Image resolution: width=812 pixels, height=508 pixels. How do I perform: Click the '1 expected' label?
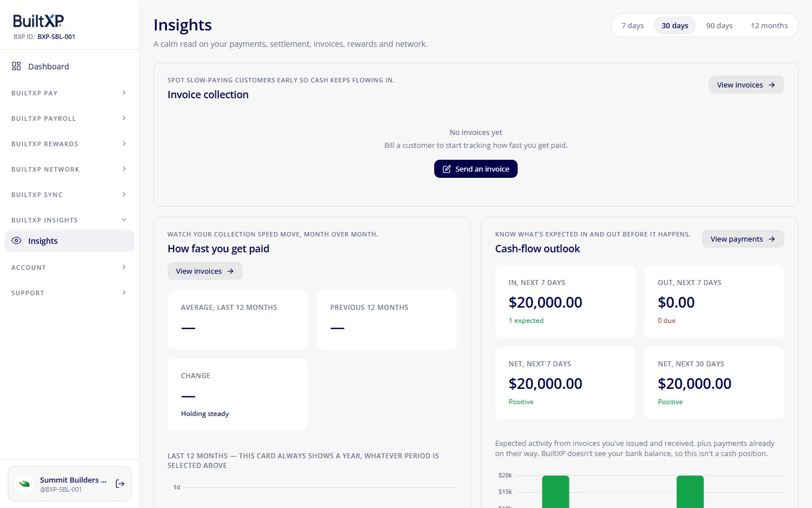pos(526,321)
